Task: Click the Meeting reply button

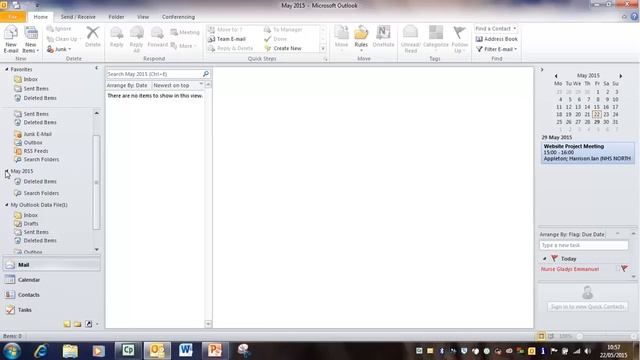Action: 185,32
